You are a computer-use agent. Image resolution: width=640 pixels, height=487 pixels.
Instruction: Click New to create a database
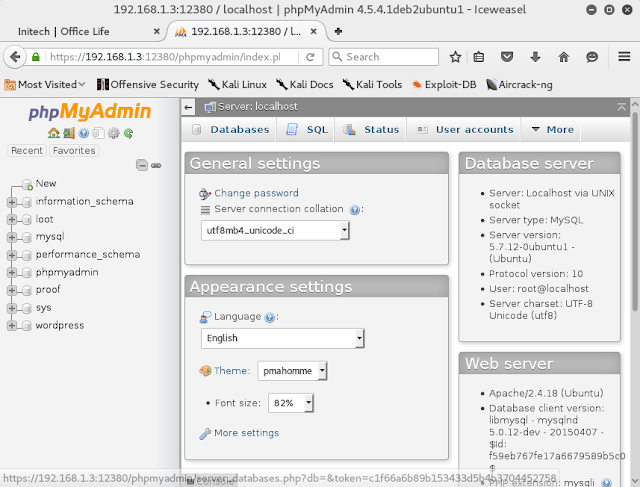click(x=46, y=184)
